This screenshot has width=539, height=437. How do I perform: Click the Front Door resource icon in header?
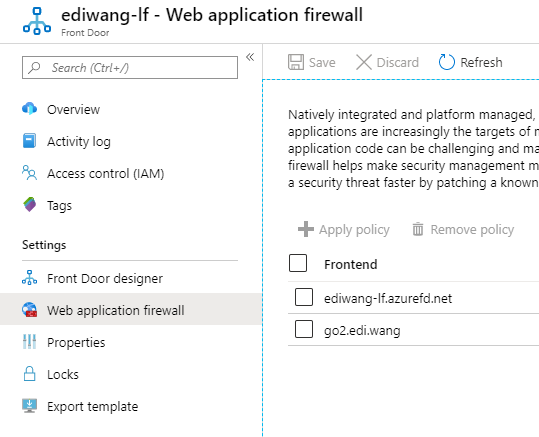point(37,21)
